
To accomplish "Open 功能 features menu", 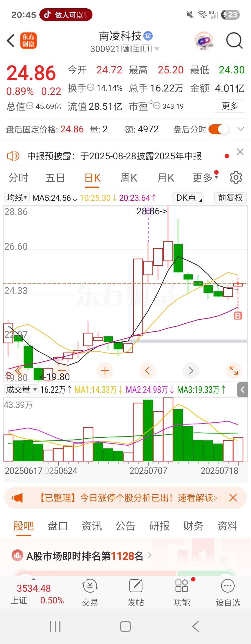I will coord(182,592).
